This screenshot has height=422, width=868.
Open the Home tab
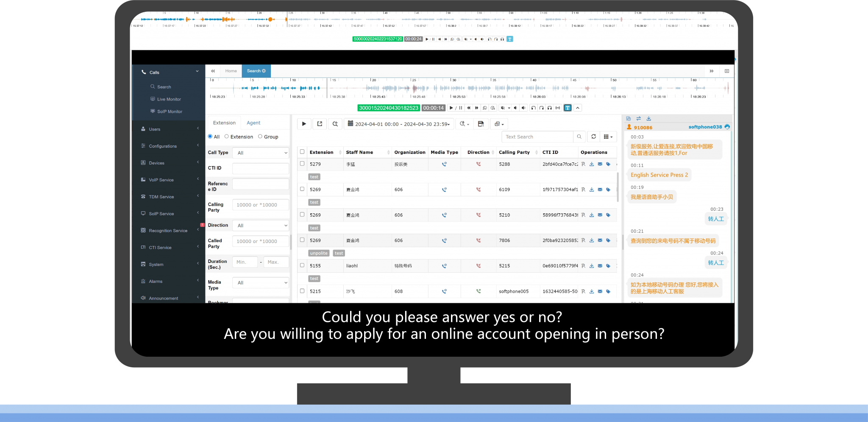231,71
